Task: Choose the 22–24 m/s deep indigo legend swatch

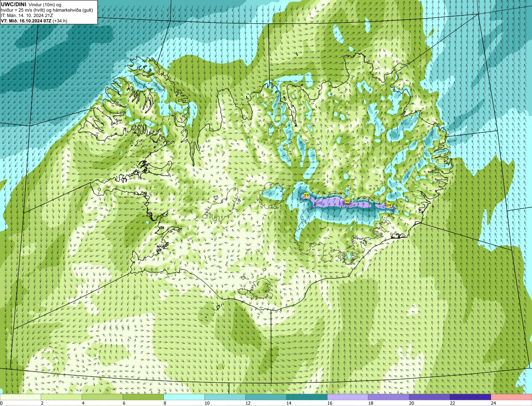Action: (x=471, y=397)
